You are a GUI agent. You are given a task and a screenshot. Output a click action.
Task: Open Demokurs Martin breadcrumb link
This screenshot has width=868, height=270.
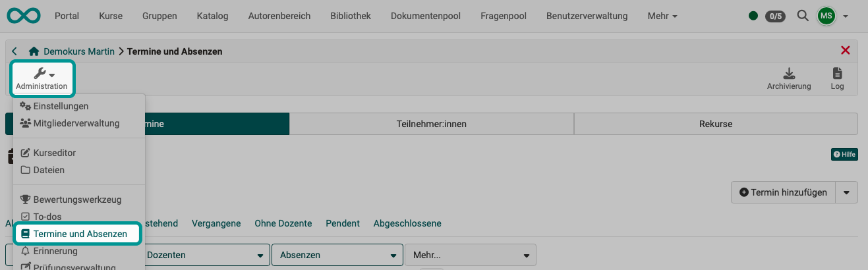click(x=79, y=51)
